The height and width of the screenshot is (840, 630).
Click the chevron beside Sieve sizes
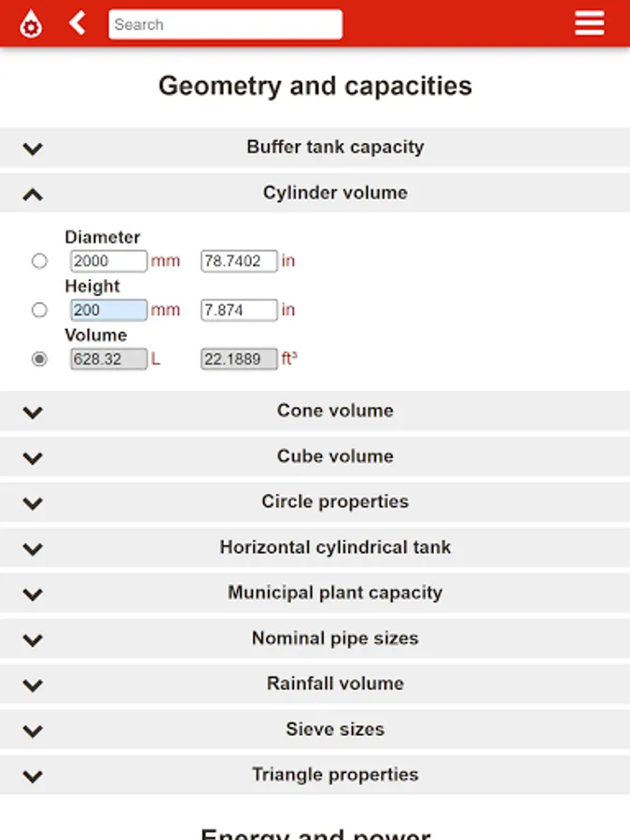[33, 731]
